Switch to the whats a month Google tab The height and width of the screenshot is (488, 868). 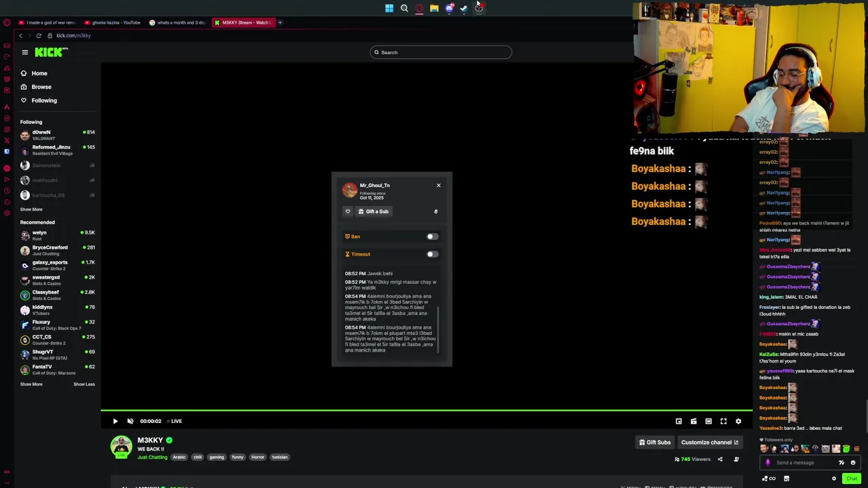coord(178,22)
